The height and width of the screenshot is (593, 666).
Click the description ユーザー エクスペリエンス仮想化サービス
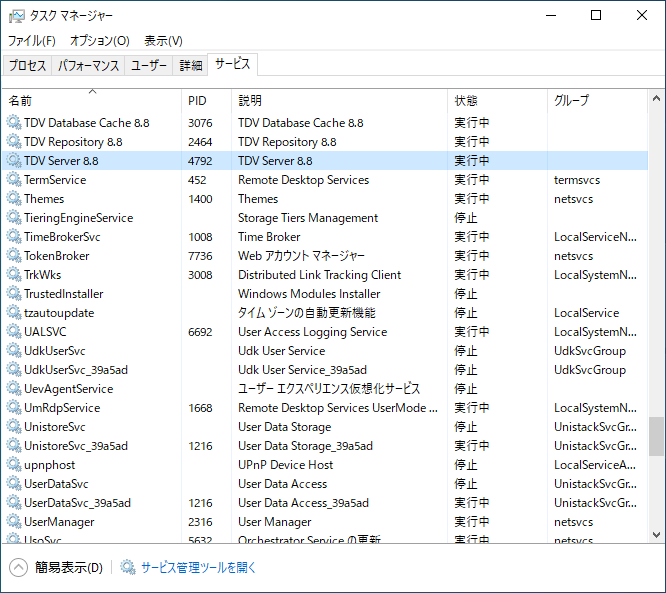pyautogui.click(x=329, y=389)
